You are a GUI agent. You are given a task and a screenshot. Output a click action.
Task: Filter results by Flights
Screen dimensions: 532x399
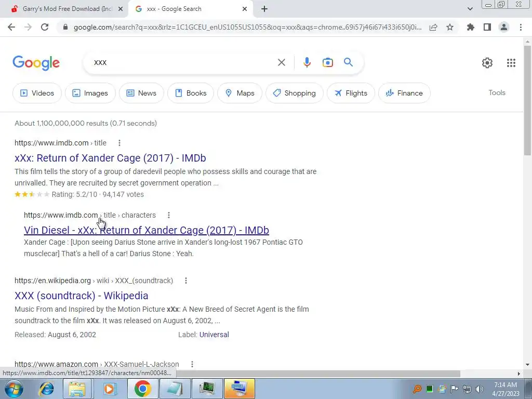[x=351, y=93]
